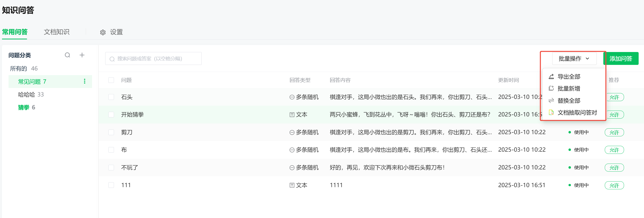
Task: Click the 文档抽取问答对 document icon
Action: (551, 113)
